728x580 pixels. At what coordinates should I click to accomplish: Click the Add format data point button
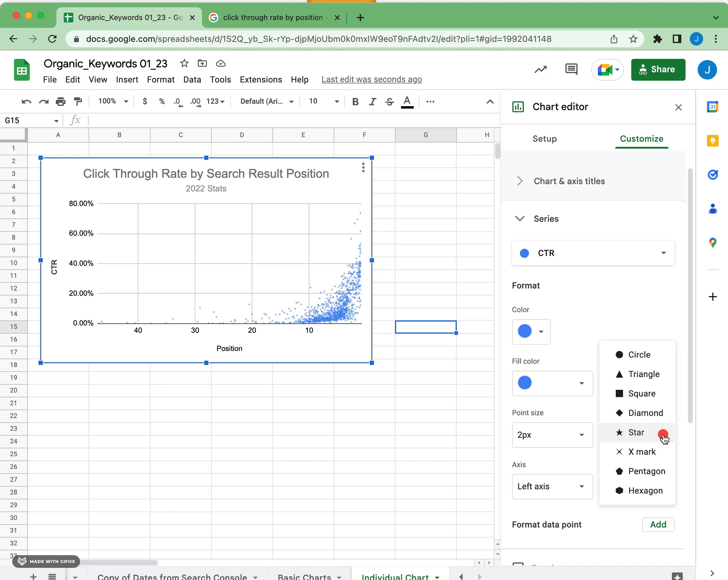(x=658, y=524)
